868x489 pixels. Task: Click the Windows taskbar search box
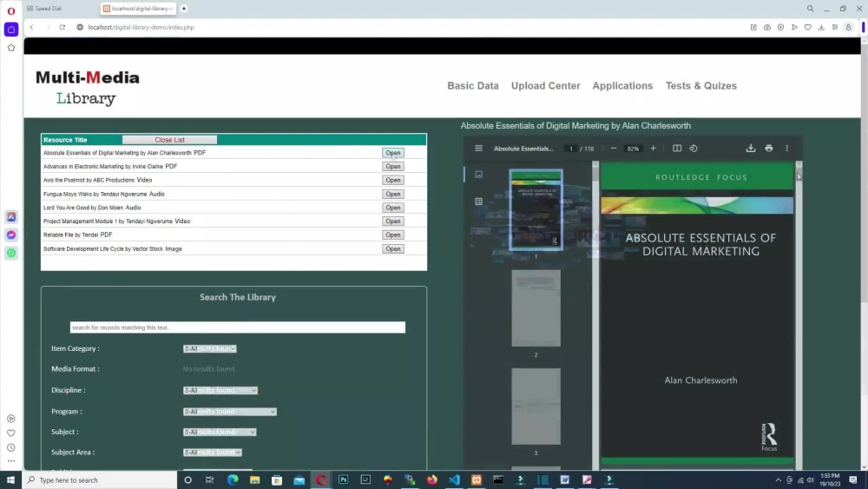(x=100, y=480)
